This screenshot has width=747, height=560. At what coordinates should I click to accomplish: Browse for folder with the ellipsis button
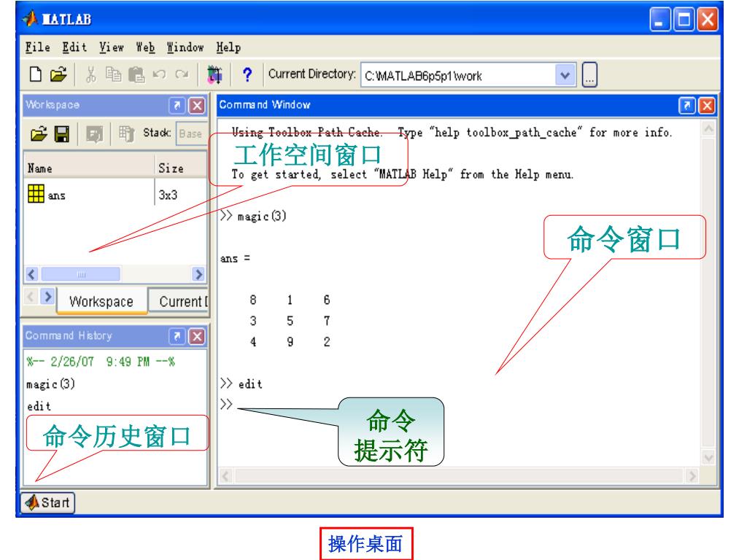(x=589, y=75)
